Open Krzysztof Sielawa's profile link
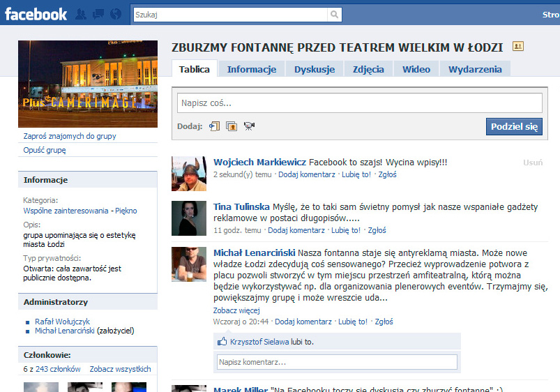 [259, 342]
